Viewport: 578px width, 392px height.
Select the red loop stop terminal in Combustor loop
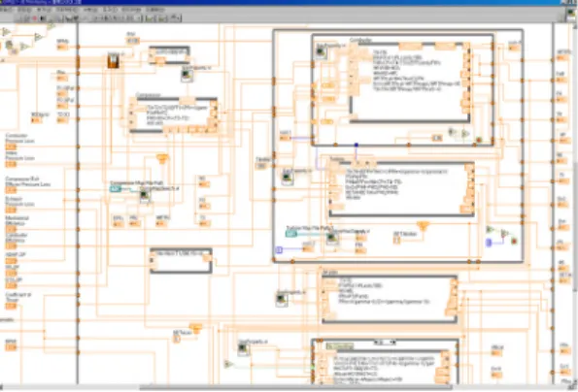479,140
